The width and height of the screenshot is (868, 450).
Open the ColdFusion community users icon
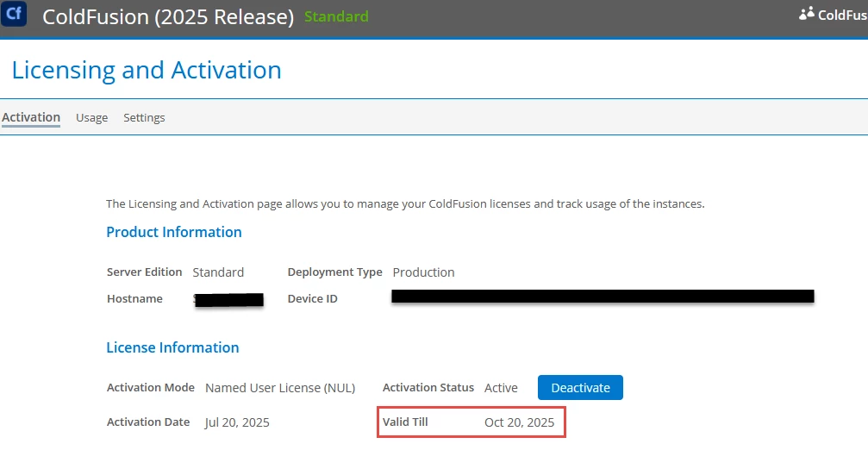tap(807, 13)
